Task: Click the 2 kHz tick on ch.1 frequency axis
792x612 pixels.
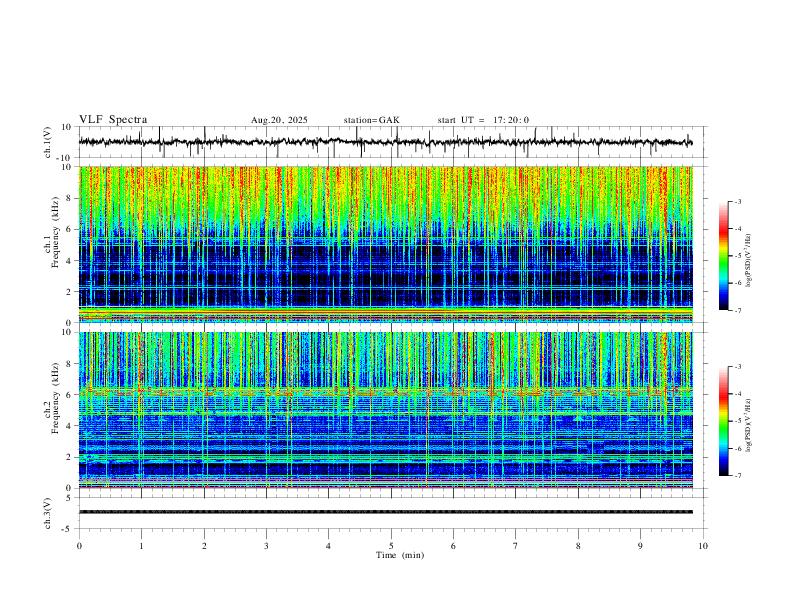Action: [x=69, y=292]
